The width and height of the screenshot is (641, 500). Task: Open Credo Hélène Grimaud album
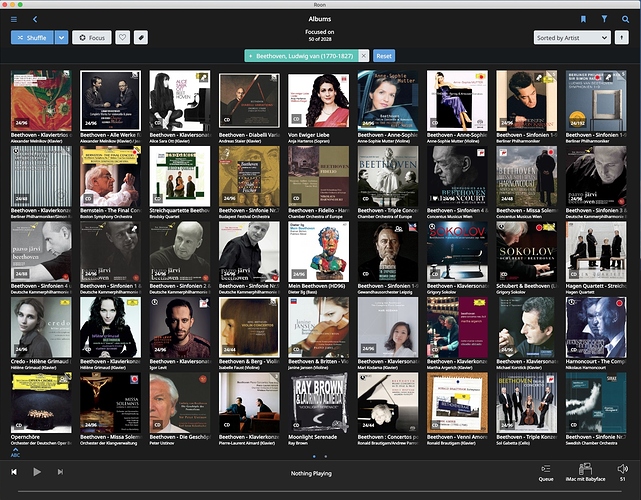point(41,327)
